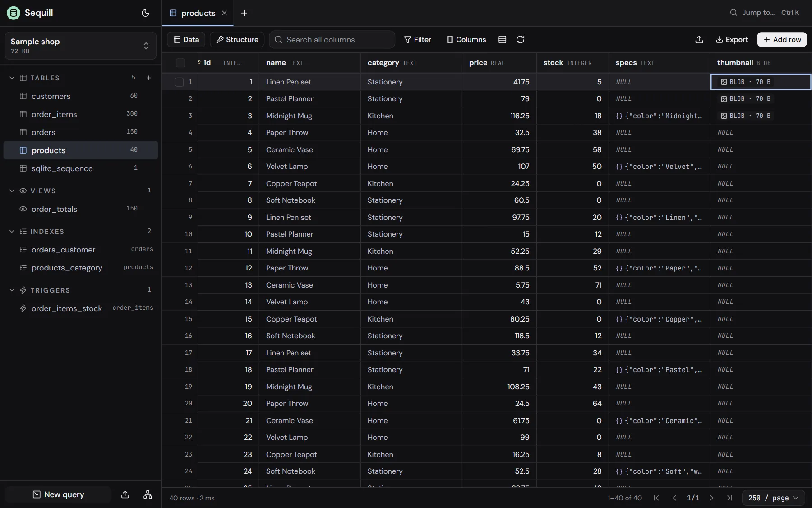Go to next page
This screenshot has width=812, height=508.
(711, 498)
